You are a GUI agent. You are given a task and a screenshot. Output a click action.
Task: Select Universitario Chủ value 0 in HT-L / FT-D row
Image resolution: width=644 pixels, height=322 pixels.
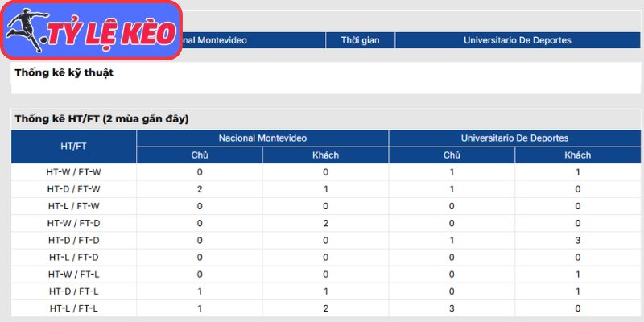[452, 258]
